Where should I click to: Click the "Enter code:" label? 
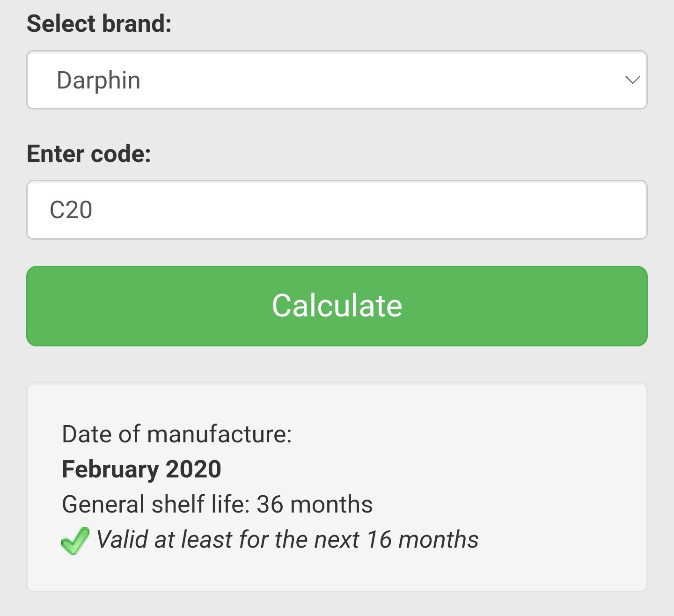[89, 154]
